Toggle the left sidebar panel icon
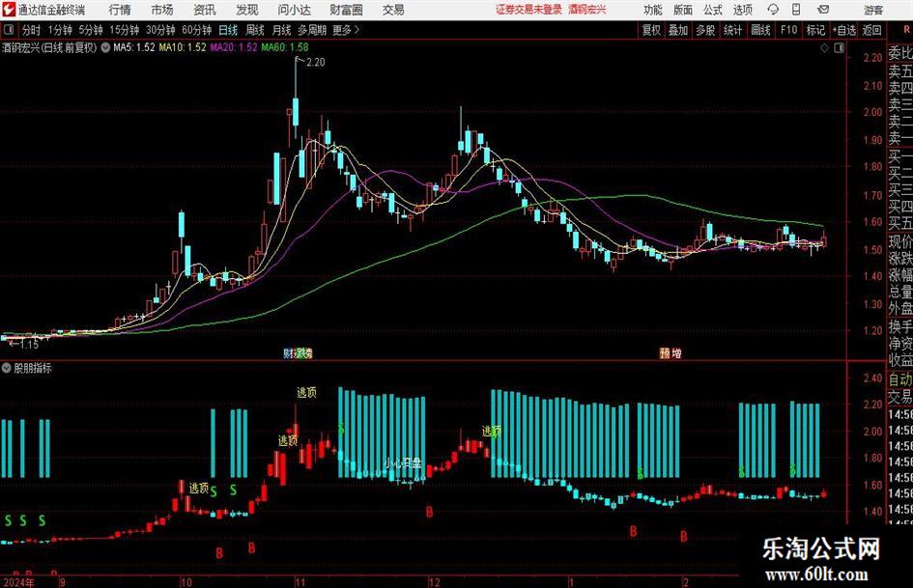The image size is (913, 588). coord(9,30)
